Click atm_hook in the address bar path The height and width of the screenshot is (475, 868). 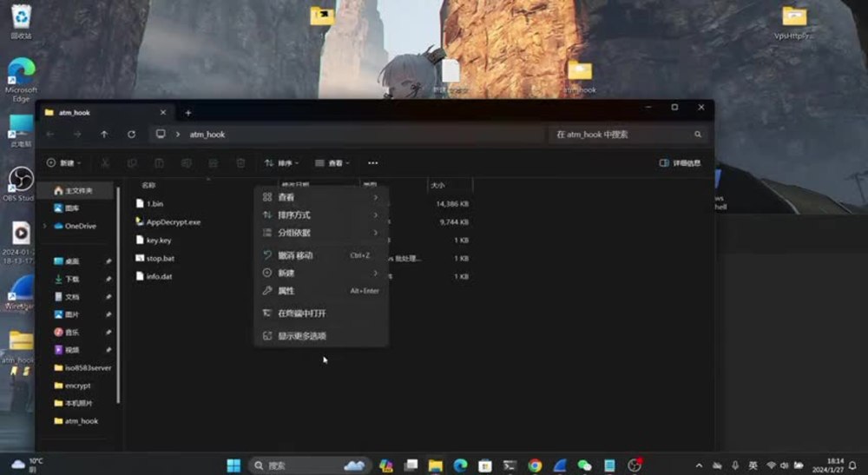[207, 134]
